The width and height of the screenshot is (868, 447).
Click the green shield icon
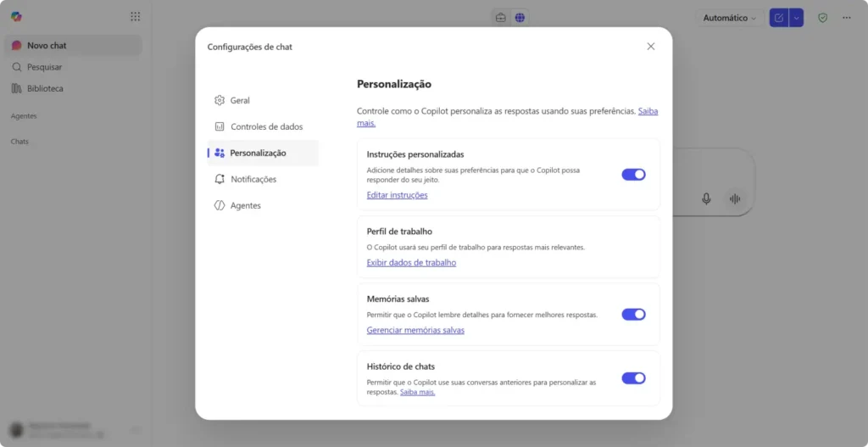[823, 18]
